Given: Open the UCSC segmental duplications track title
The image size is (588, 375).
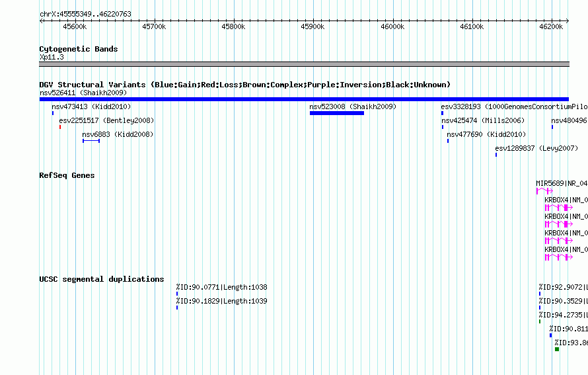Looking at the screenshot, I should [x=102, y=279].
